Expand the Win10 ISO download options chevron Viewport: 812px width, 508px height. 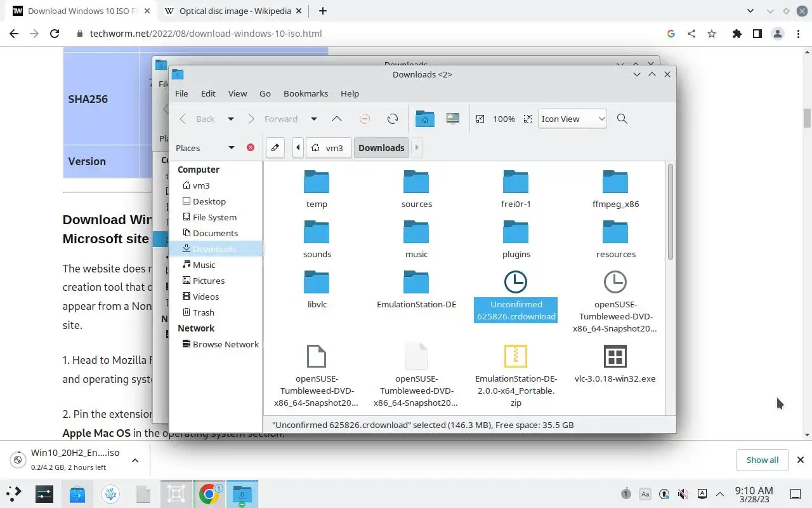pyautogui.click(x=134, y=460)
